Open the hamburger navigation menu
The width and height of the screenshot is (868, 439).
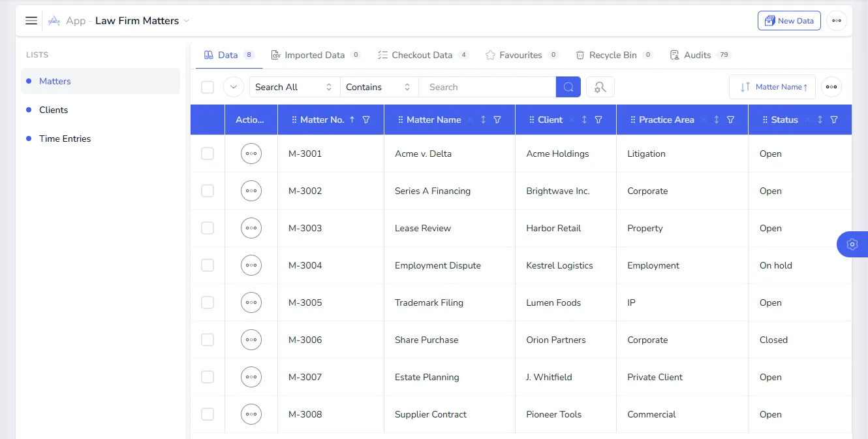point(31,21)
